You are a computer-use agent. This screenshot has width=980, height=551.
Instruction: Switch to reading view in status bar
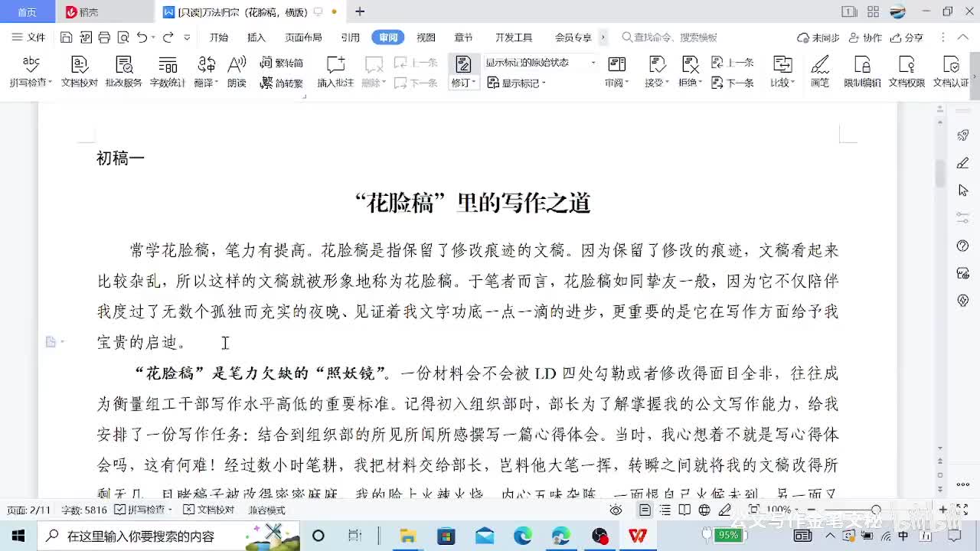(x=684, y=510)
